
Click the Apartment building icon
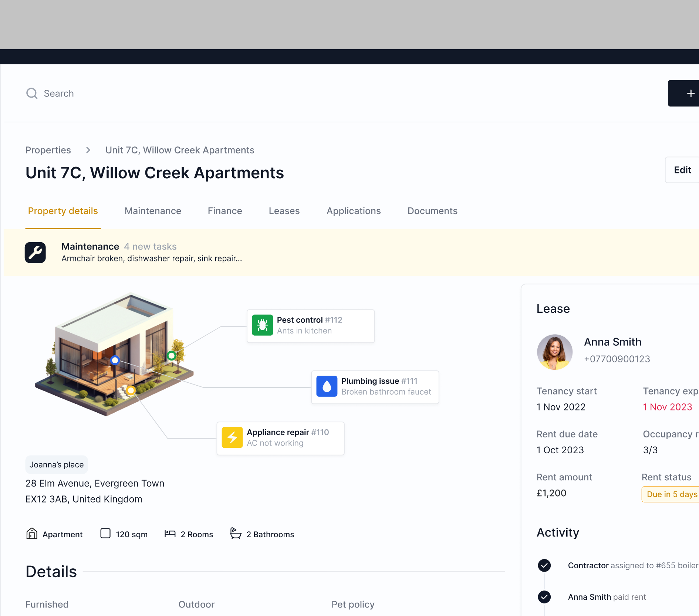pos(32,534)
